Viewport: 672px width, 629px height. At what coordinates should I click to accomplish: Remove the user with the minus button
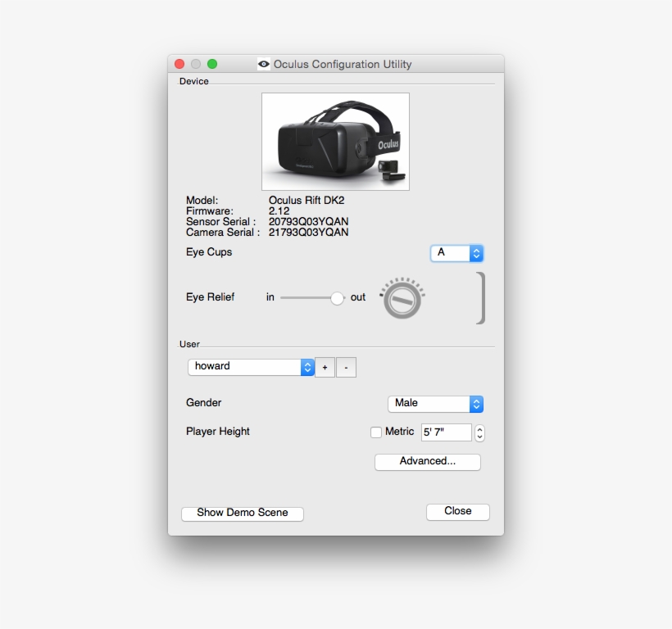point(346,368)
